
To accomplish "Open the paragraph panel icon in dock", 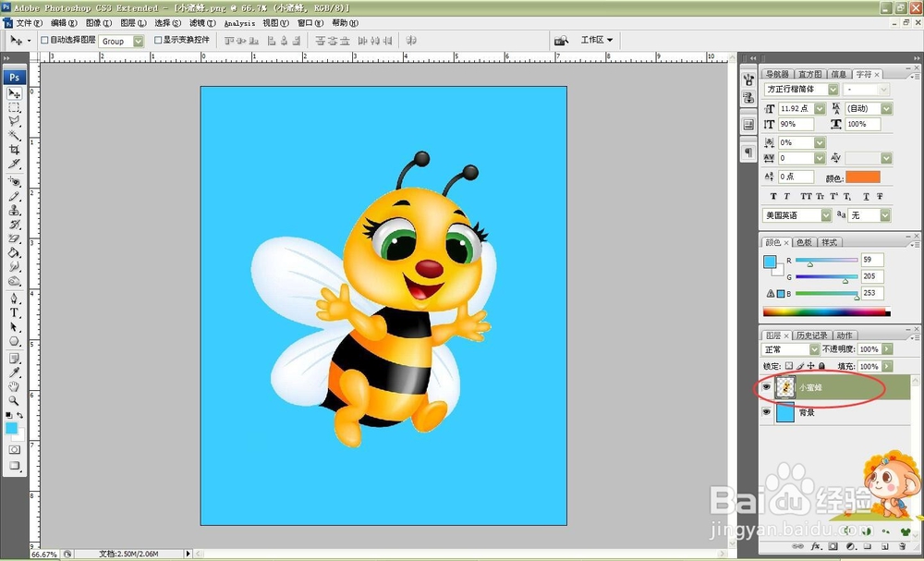I will (748, 152).
